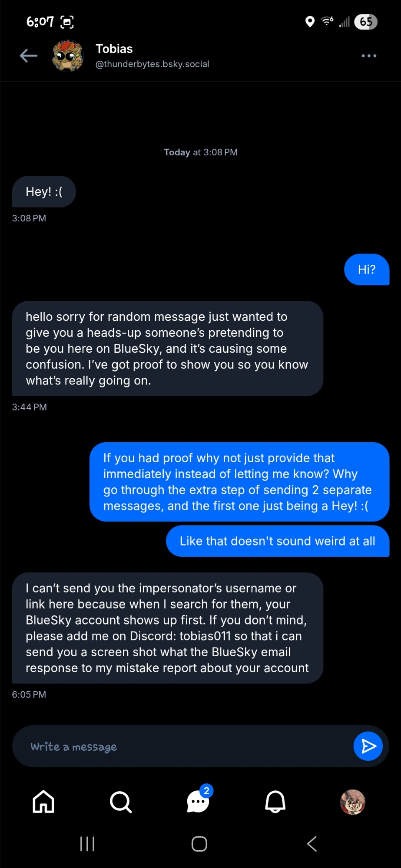Open my profile avatar tab
The image size is (401, 868).
tap(352, 802)
